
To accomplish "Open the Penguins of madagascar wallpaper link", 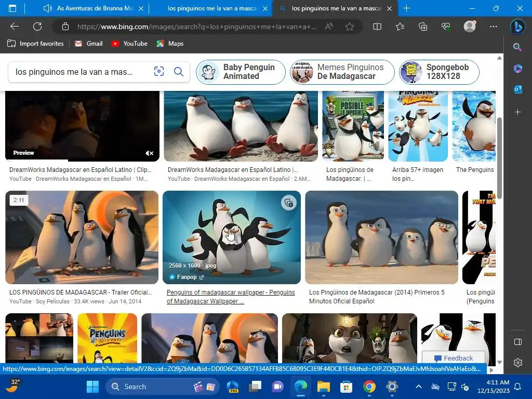I will point(231,297).
